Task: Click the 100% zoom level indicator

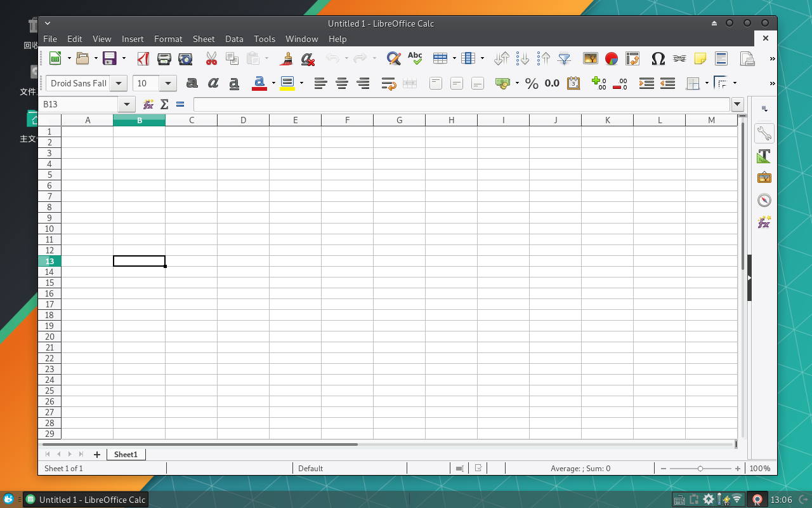Action: click(760, 469)
